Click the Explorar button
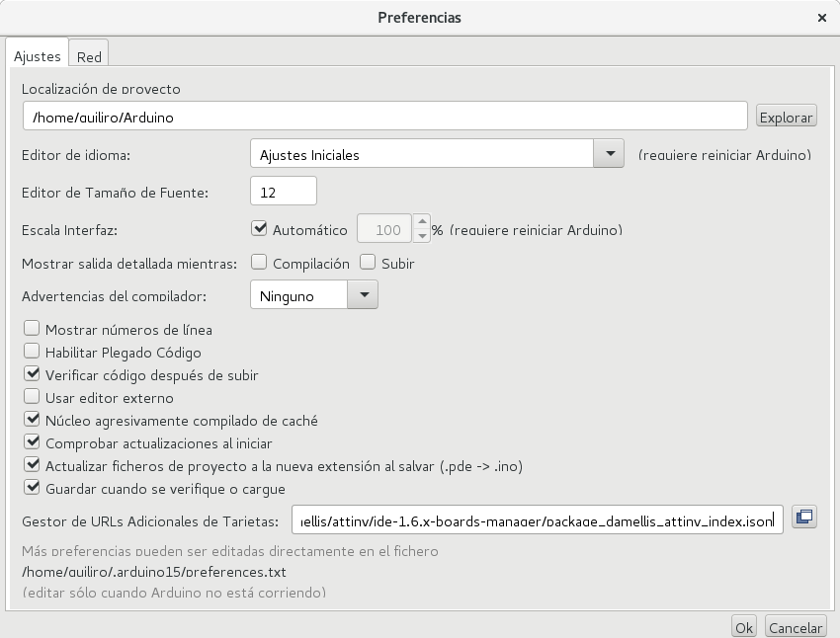 786,116
